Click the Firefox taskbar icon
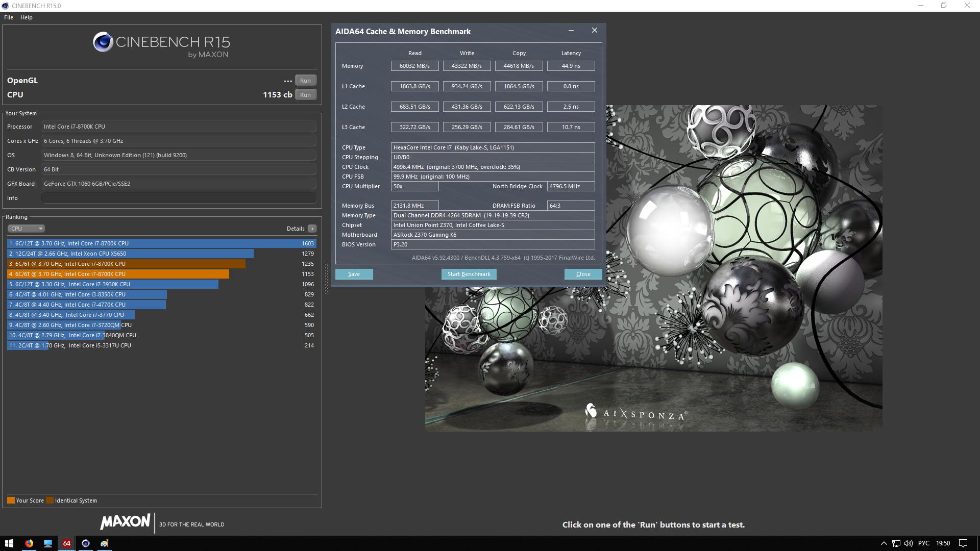980x551 pixels. 29,543
